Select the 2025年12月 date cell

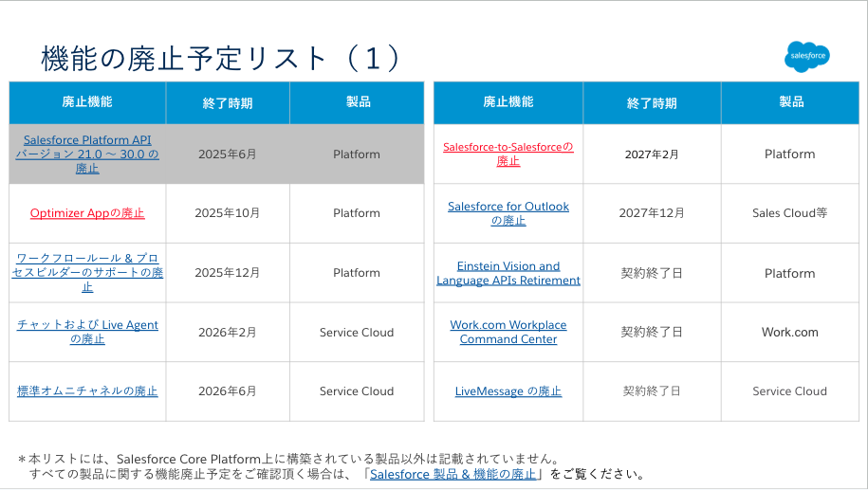point(228,273)
